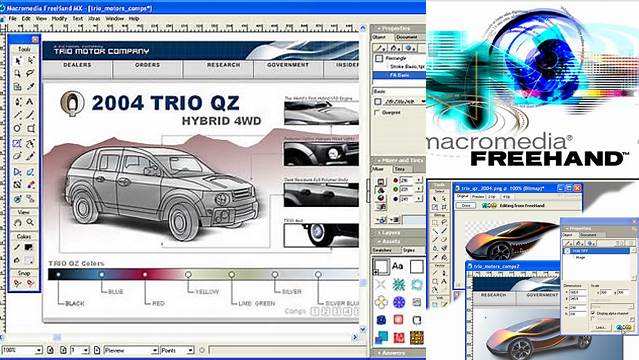This screenshot has width=639, height=360.
Task: Select the Rectangle tool in the Tools panel
Action: coord(31,128)
